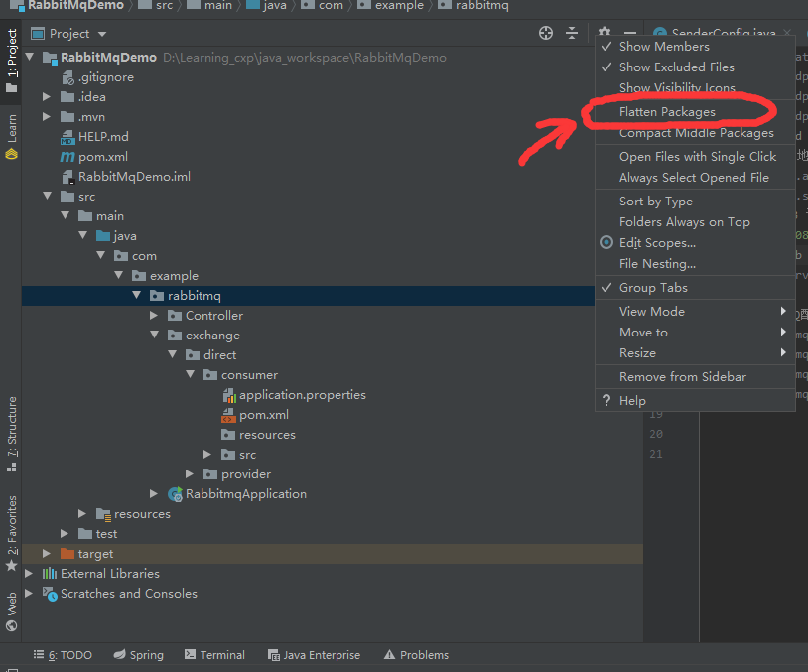Viewport: 808px width, 672px height.
Task: Toggle Show Visibility Icons option
Action: click(x=695, y=88)
